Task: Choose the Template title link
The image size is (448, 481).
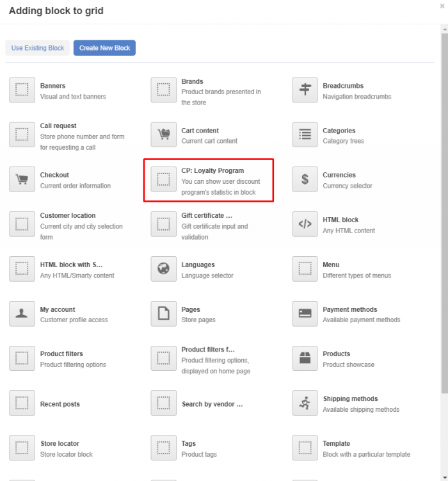Action: [x=336, y=443]
